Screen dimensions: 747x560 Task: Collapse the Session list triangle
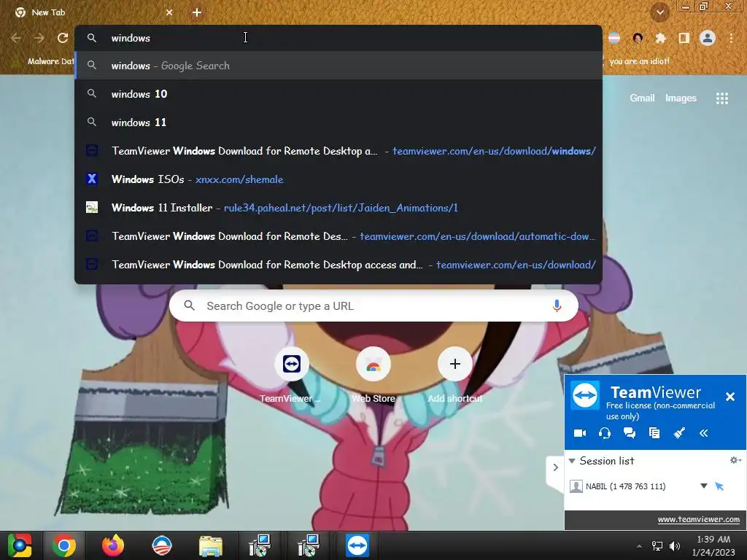[572, 461]
